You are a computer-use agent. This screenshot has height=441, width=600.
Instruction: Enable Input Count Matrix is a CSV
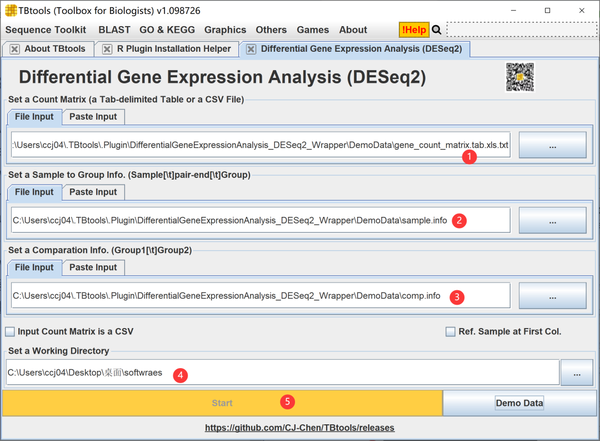[10, 332]
